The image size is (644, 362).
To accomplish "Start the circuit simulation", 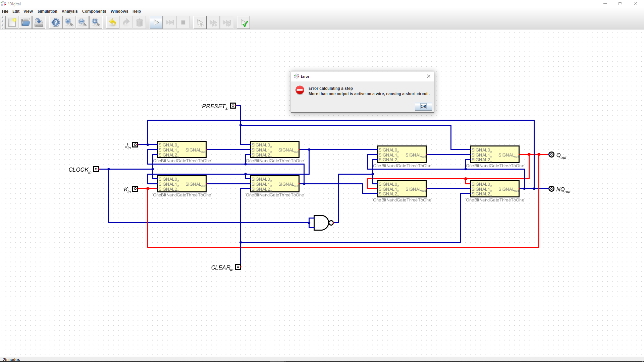I will click(156, 22).
